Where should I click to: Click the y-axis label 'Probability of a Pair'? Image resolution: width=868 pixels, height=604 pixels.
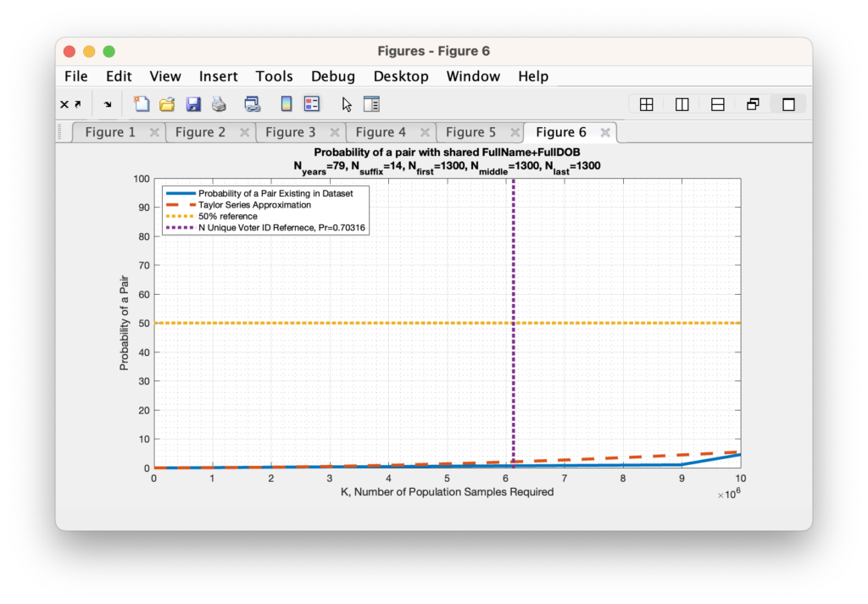[x=124, y=323]
